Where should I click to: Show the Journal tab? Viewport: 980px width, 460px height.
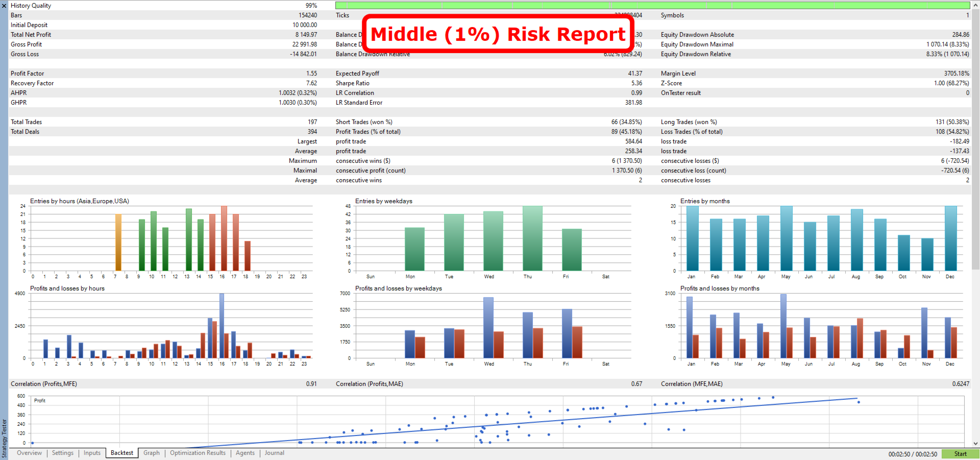pos(275,453)
